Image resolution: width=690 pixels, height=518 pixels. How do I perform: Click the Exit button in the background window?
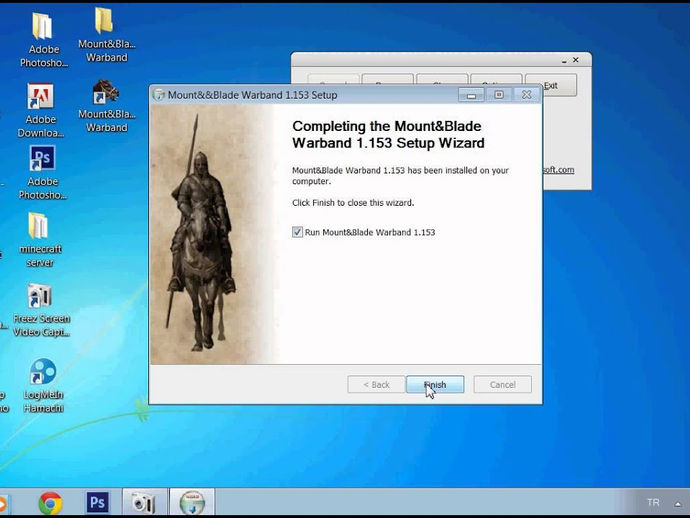pyautogui.click(x=551, y=85)
